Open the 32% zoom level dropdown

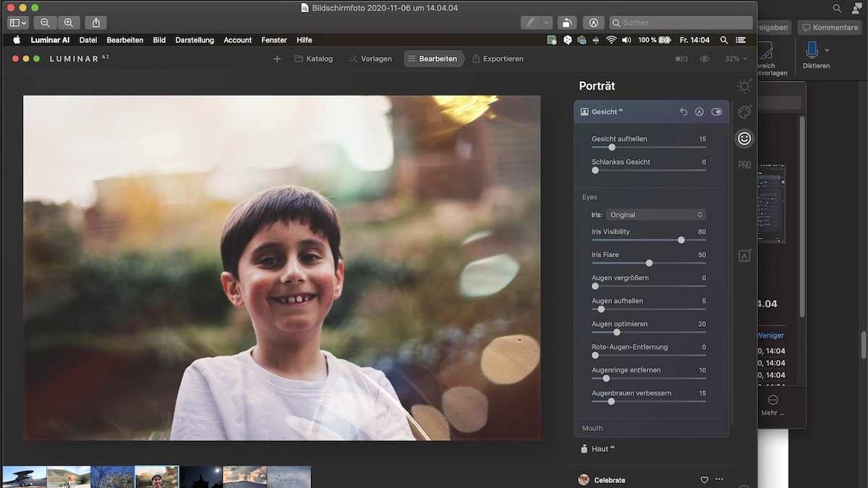point(736,59)
